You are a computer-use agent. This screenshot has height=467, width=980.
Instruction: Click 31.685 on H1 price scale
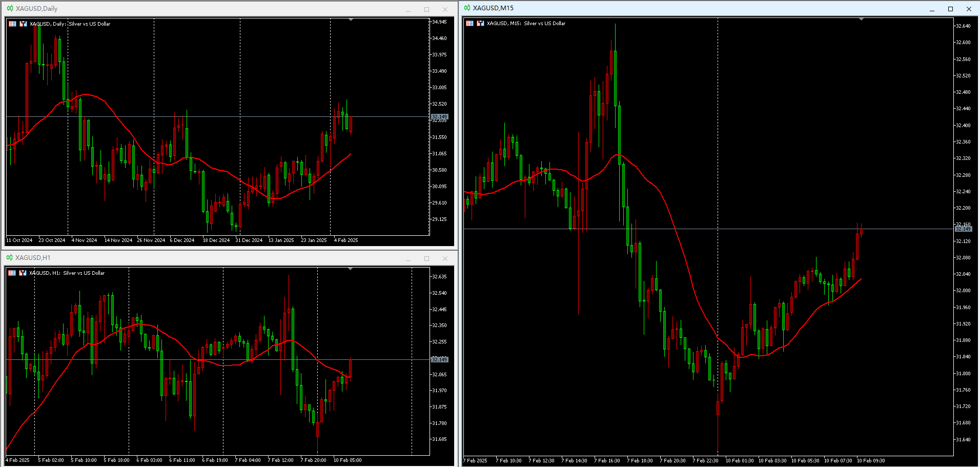point(439,439)
